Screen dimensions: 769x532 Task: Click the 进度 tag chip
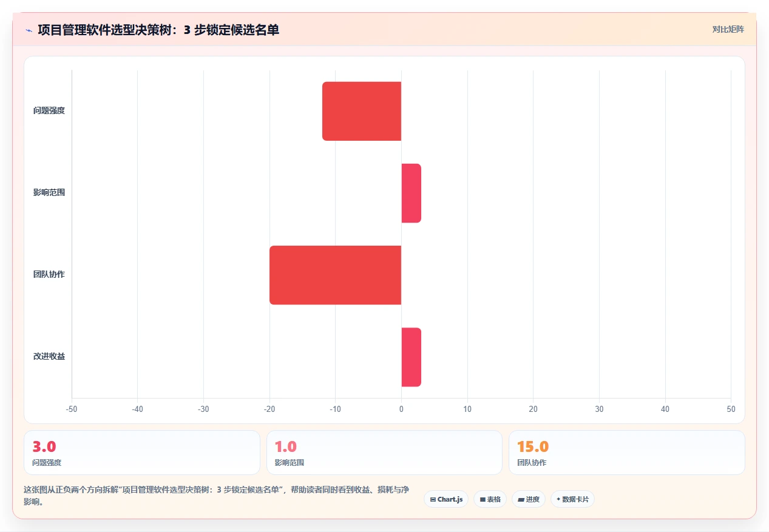click(529, 499)
